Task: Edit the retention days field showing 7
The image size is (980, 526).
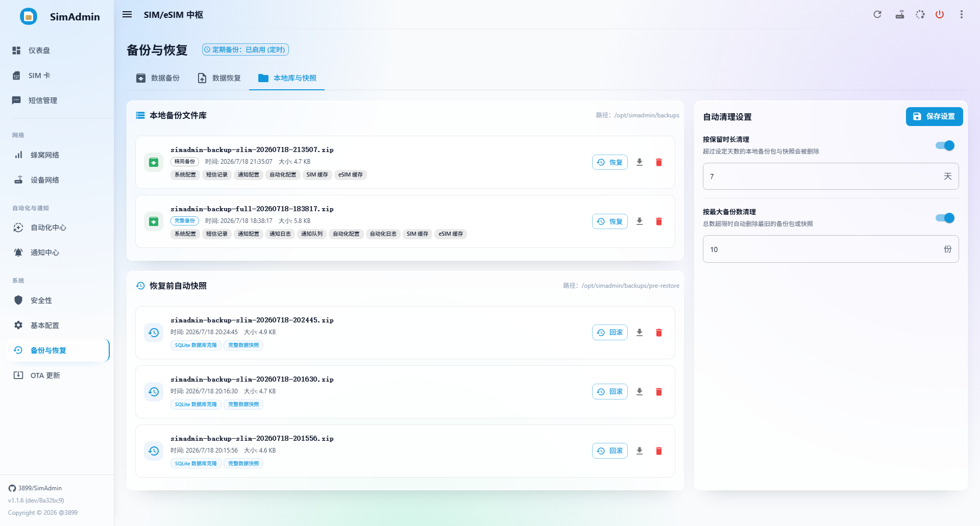Action: pos(830,177)
